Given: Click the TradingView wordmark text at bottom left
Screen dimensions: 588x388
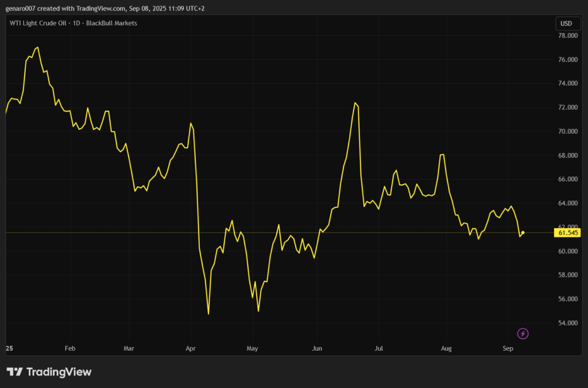Looking at the screenshot, I should [59, 372].
